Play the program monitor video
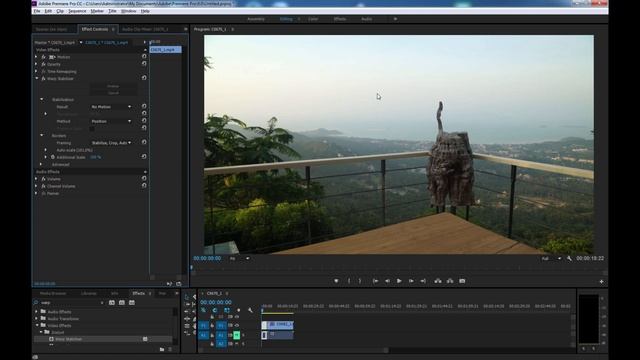 pos(399,281)
